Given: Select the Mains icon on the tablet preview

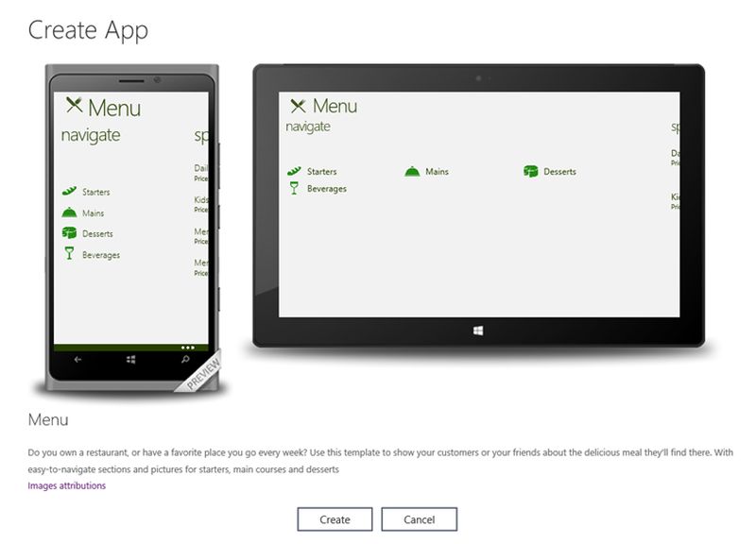Looking at the screenshot, I should click(x=412, y=170).
